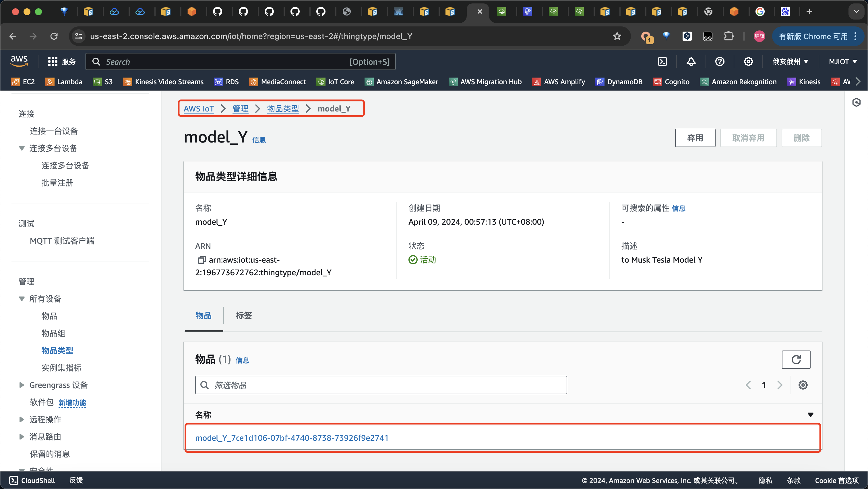Collapse the 连接多台设备 section
Viewport: 868px width, 489px height.
pyautogui.click(x=22, y=148)
